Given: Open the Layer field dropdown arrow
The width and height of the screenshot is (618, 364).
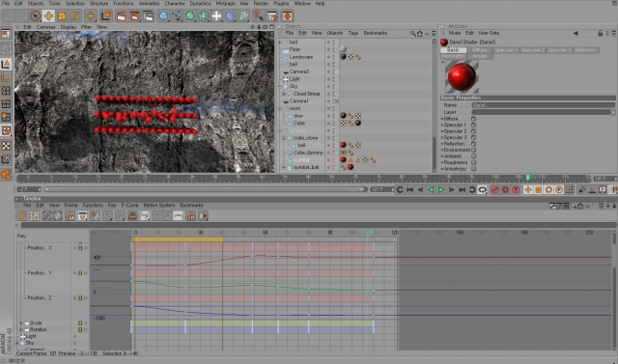Looking at the screenshot, I should [613, 112].
